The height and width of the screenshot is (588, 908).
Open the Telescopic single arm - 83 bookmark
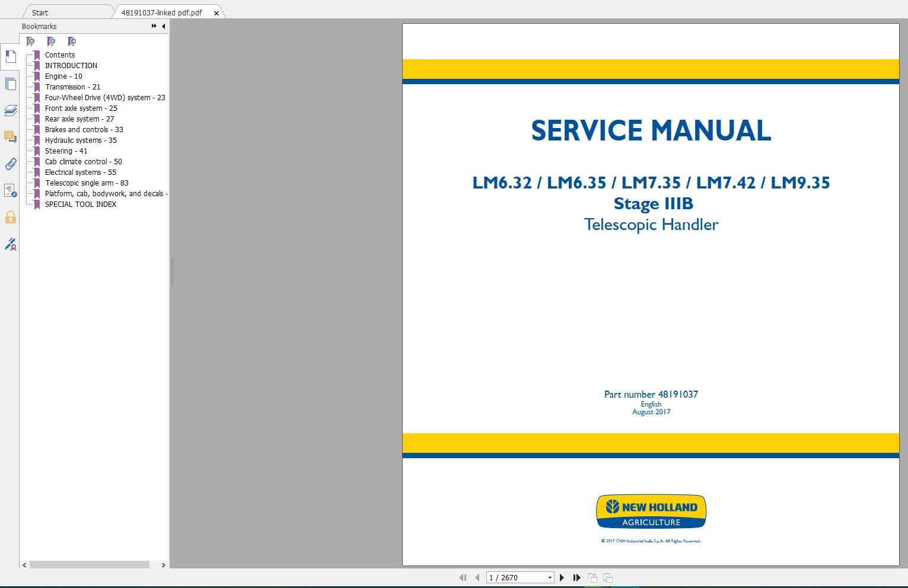[x=87, y=183]
